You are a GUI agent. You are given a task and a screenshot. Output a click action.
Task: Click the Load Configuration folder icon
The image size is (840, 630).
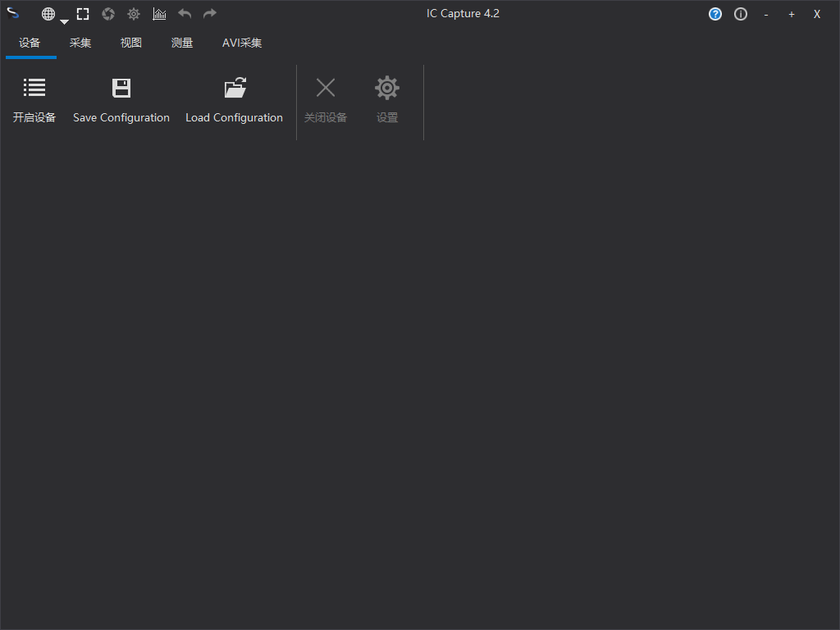pos(235,88)
